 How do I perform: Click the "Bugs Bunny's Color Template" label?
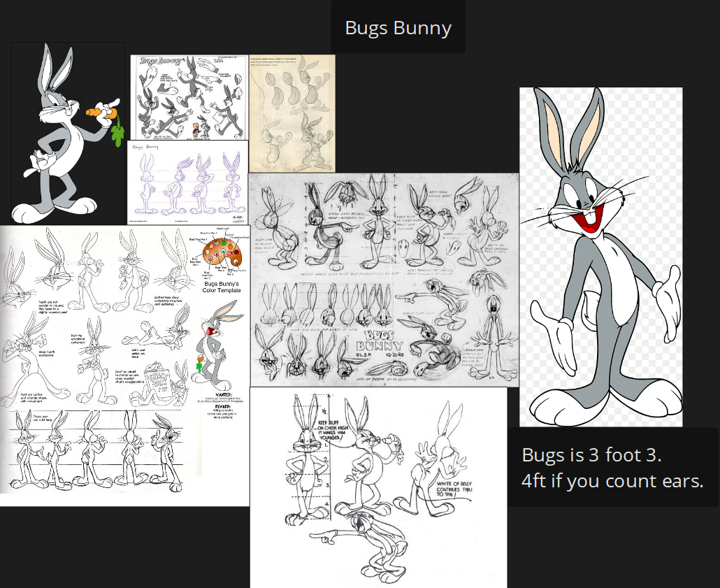click(x=222, y=287)
